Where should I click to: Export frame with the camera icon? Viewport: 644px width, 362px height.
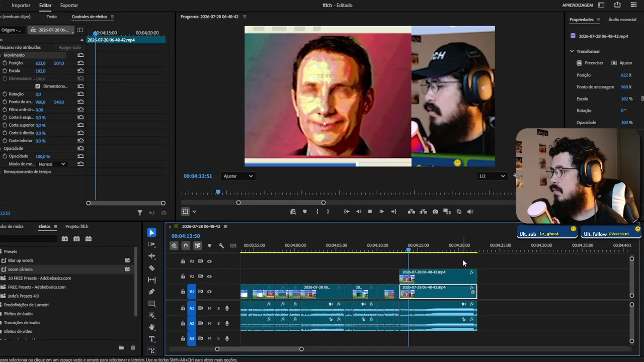[x=435, y=212]
